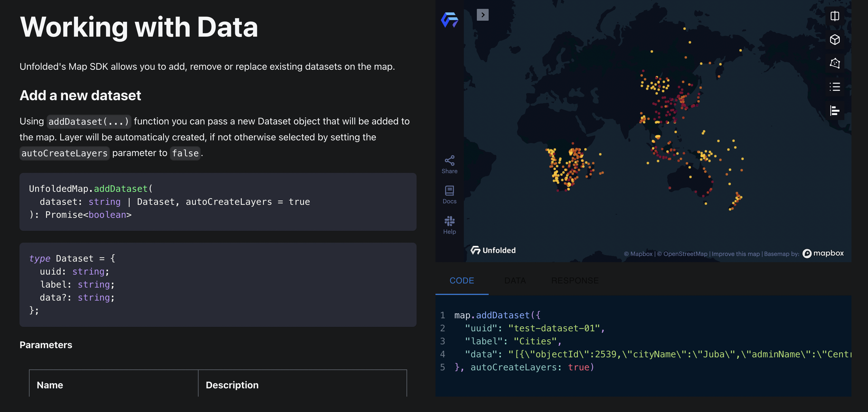Screen dimensions: 868x412
Task: Show the map legend list icon
Action: click(835, 87)
